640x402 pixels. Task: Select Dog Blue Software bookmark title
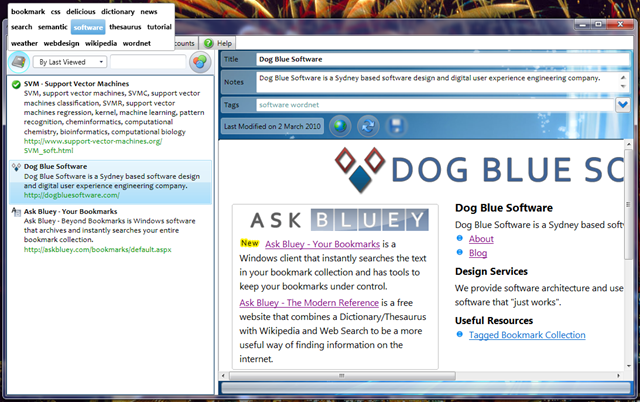[x=55, y=167]
